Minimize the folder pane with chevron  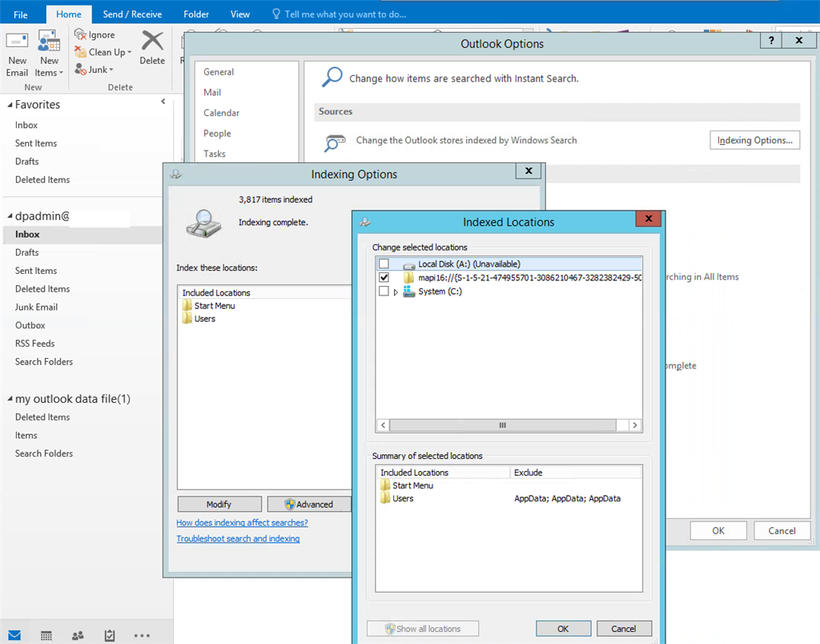pyautogui.click(x=163, y=102)
